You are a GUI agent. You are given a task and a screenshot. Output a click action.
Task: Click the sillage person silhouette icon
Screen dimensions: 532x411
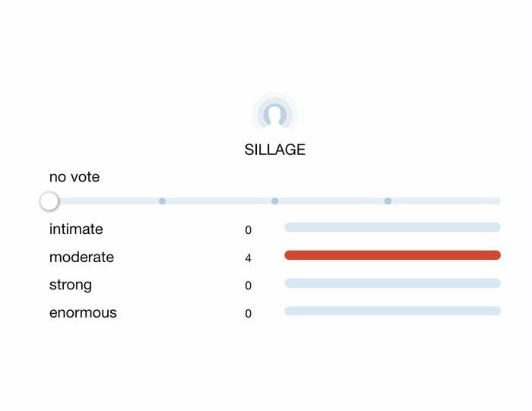pyautogui.click(x=274, y=115)
